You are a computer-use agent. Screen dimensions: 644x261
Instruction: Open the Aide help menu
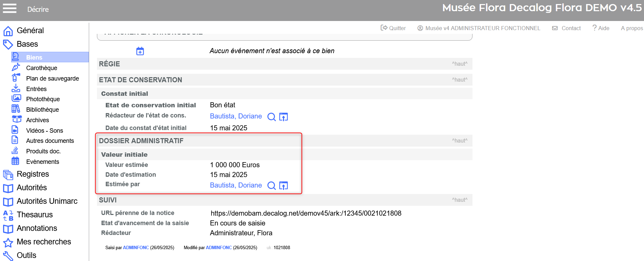click(x=601, y=28)
